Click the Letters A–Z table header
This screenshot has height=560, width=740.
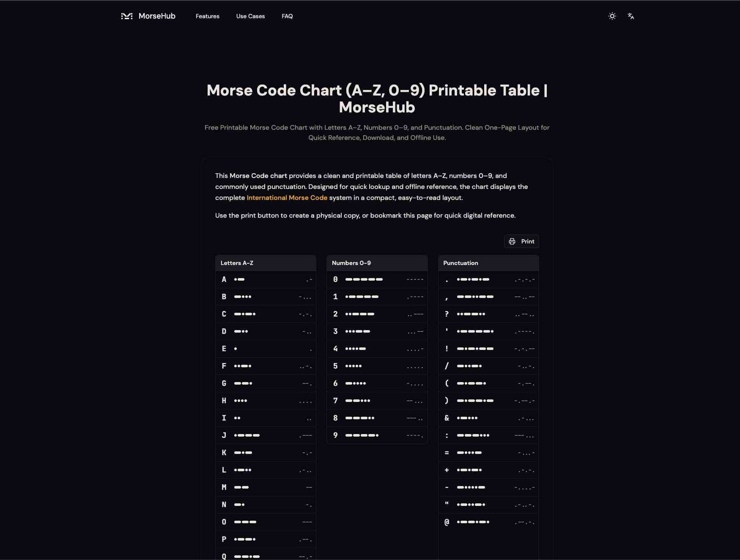(237, 262)
